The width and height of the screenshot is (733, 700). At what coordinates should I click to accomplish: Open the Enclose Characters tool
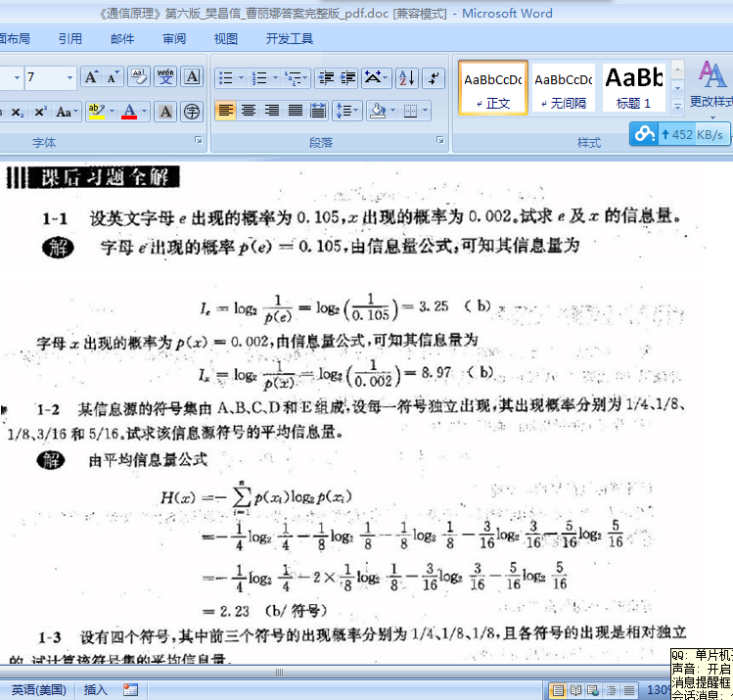tap(192, 112)
